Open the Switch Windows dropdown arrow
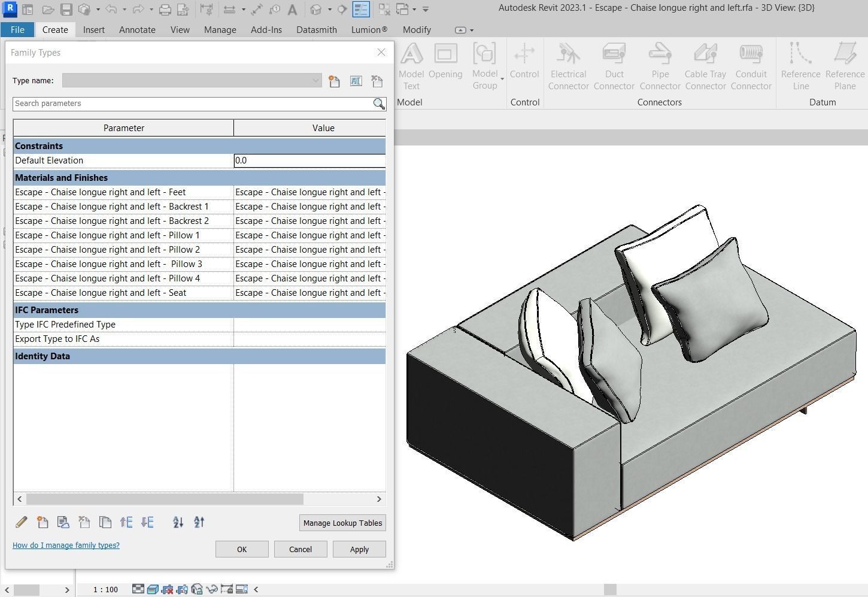 point(414,10)
